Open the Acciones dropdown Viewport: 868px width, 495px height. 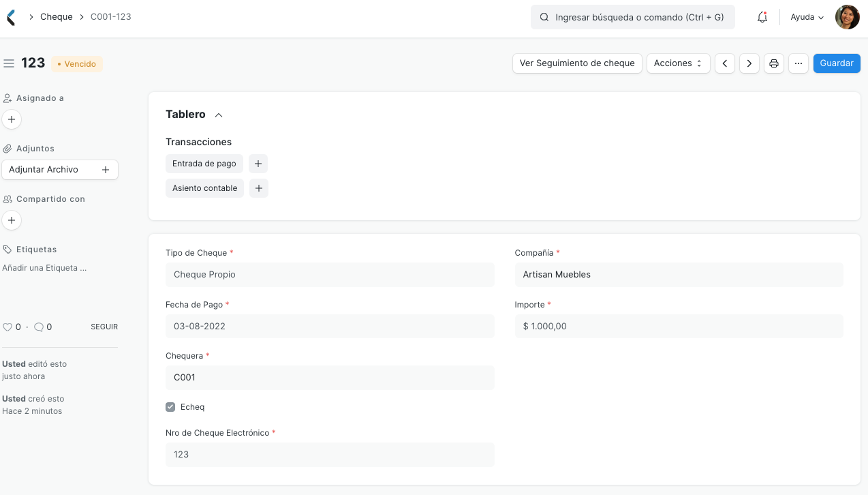[678, 63]
